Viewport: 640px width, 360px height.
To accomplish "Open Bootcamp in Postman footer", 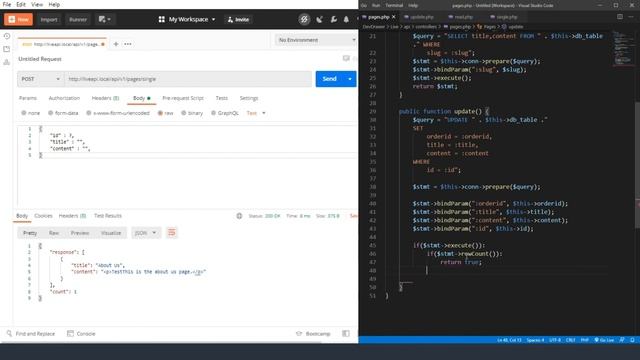I will (x=313, y=334).
